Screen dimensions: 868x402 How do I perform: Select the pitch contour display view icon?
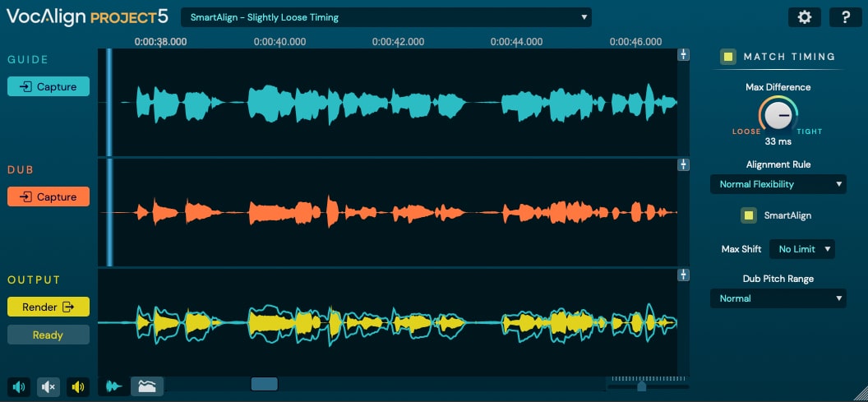[147, 386]
